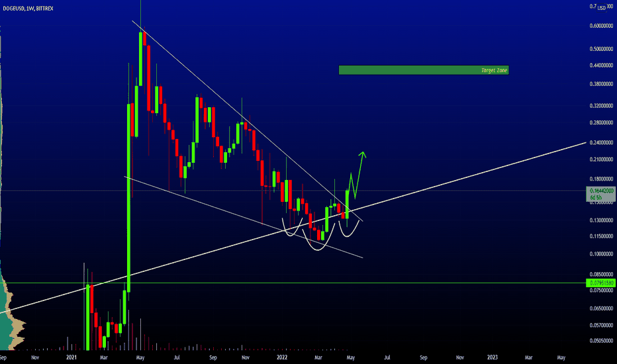Click the Nov label just before 2023
Viewport: 617px width, 364px height.
pyautogui.click(x=459, y=357)
